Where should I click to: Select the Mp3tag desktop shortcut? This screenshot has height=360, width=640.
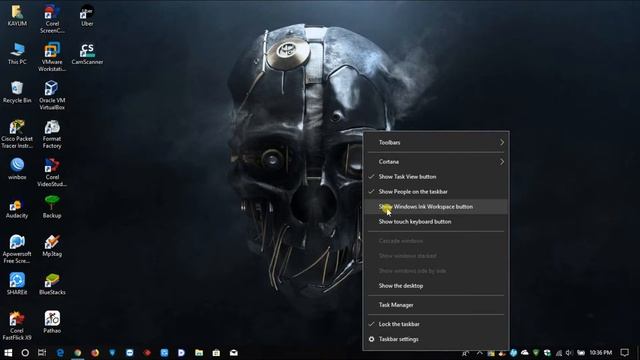pyautogui.click(x=52, y=246)
